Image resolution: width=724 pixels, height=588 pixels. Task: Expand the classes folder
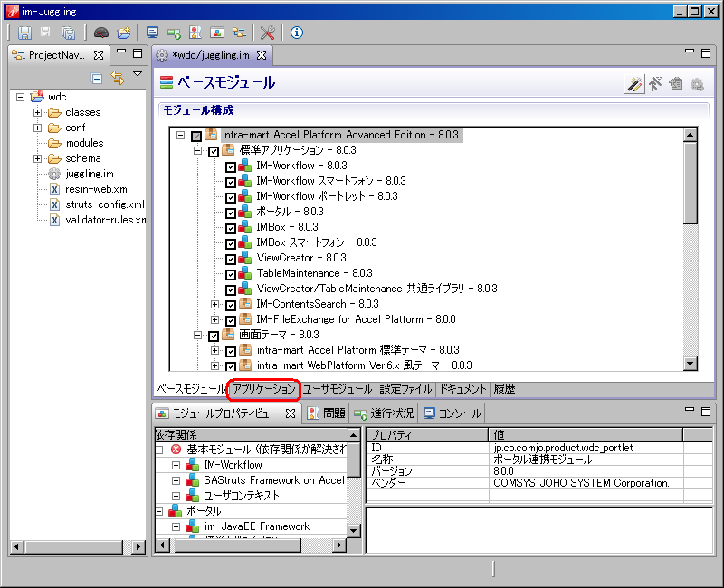(37, 112)
